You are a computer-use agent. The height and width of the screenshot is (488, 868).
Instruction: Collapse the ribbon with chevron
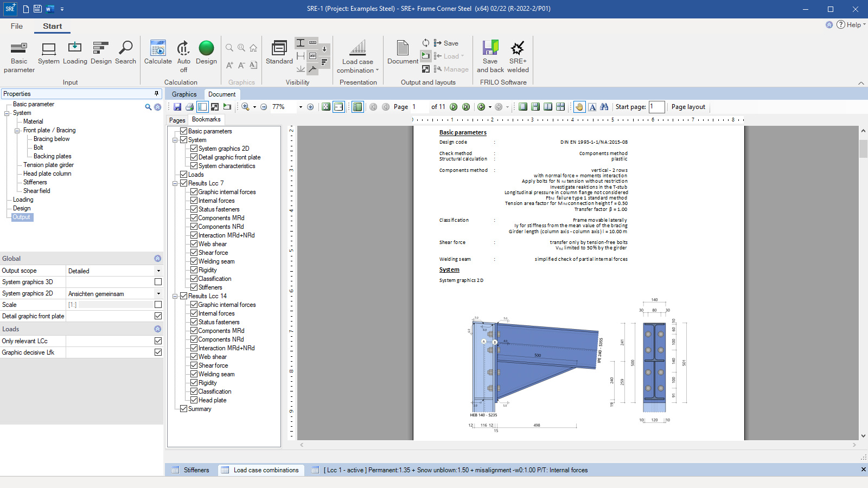[861, 83]
